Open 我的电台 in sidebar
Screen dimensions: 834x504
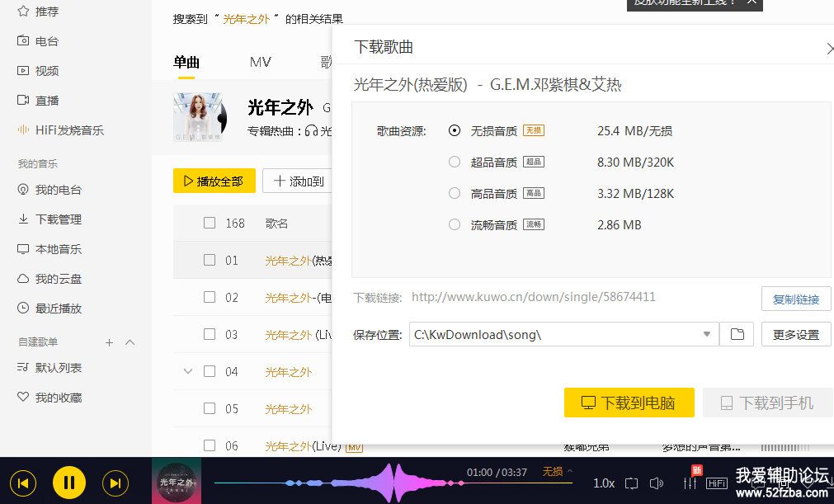[49, 190]
